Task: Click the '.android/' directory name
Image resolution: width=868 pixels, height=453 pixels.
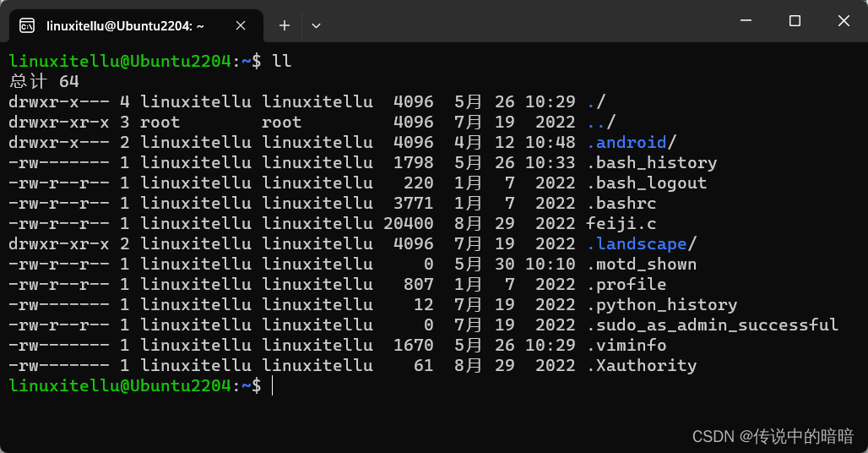Action: point(632,142)
